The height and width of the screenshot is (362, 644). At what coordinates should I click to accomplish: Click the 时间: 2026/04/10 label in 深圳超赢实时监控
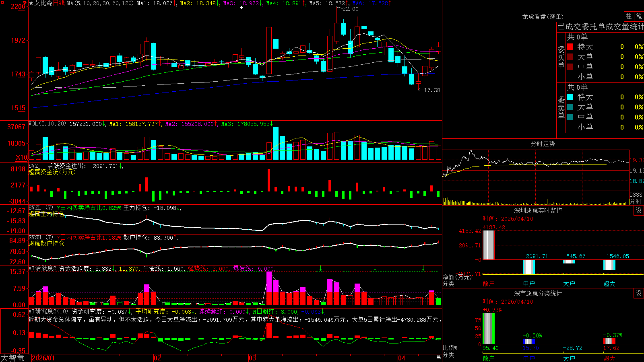pos(508,219)
